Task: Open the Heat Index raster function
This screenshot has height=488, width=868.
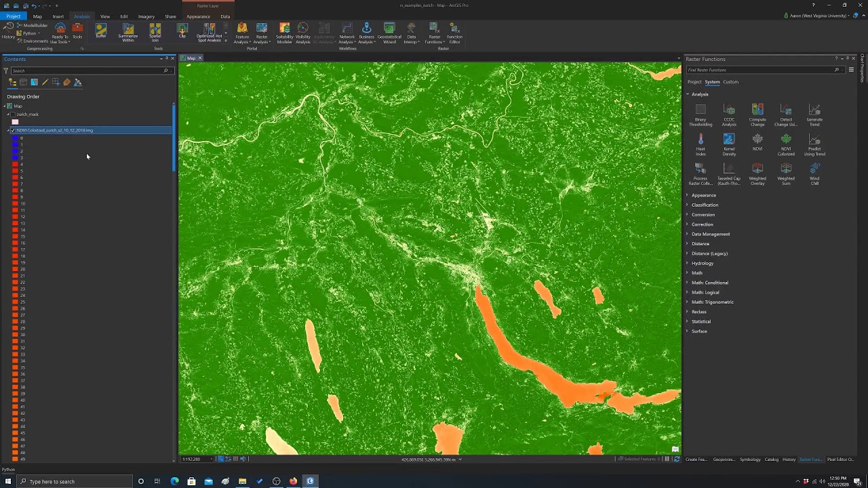Action: (x=701, y=144)
